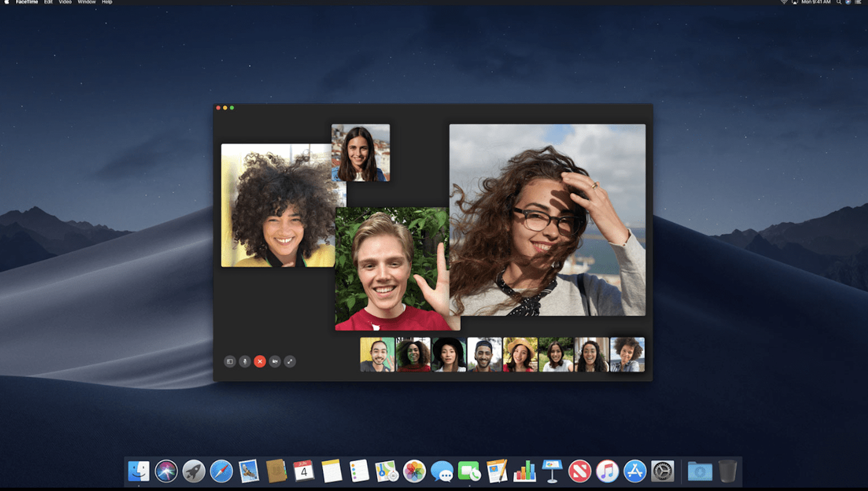Focus the video tile of the man in red shirt
868x491 pixels.
coord(392,269)
